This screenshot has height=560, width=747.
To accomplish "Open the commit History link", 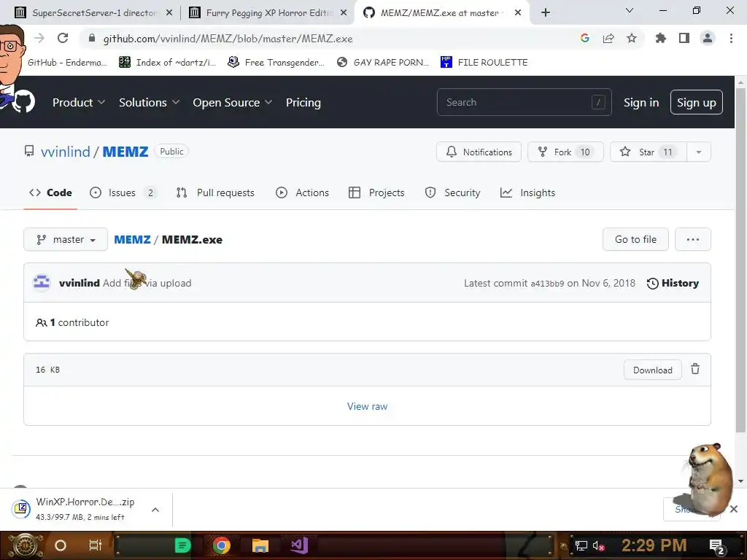I will [x=673, y=283].
